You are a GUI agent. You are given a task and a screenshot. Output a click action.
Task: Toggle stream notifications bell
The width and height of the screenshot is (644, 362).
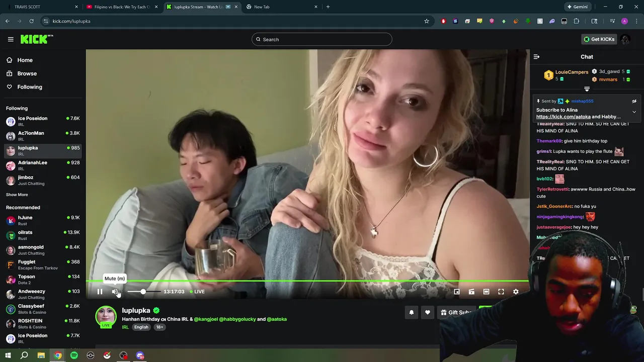pyautogui.click(x=411, y=312)
